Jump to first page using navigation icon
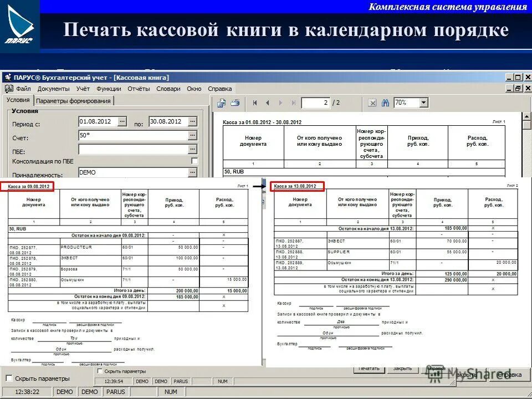Viewport: 532px width, 399px height. click(x=255, y=103)
